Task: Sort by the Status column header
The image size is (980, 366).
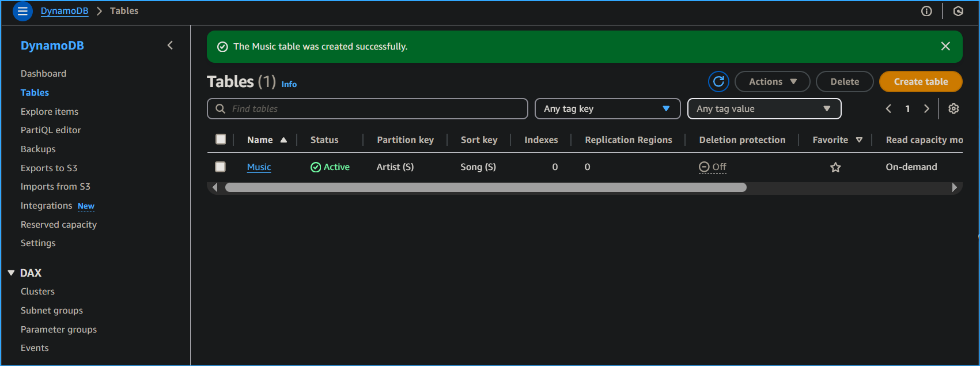Action: (x=324, y=140)
